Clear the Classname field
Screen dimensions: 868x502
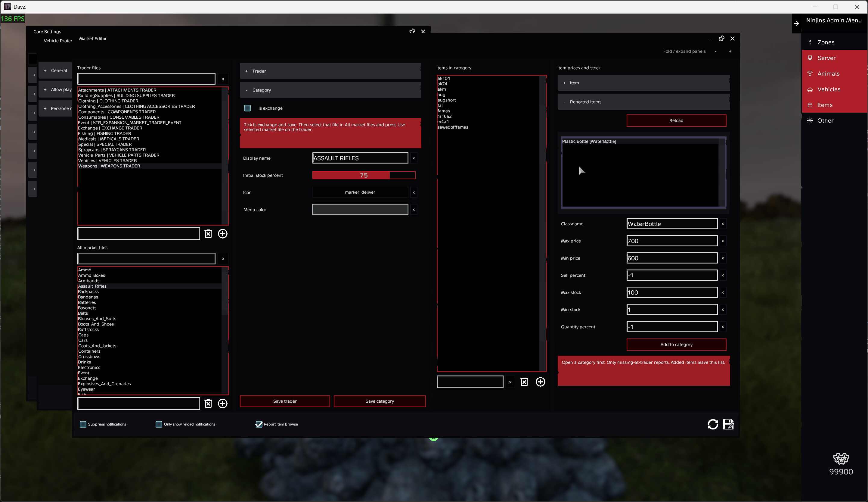(723, 224)
